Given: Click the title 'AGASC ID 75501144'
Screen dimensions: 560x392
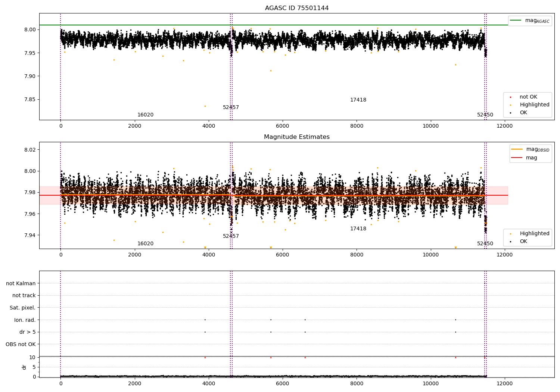Looking at the screenshot, I should tap(297, 8).
